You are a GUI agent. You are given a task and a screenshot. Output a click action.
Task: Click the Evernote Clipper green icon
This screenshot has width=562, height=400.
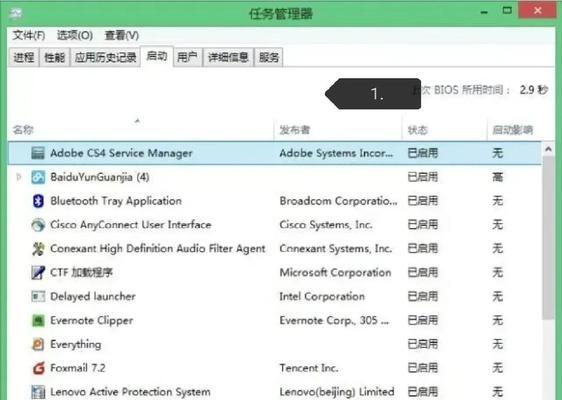pyautogui.click(x=38, y=320)
